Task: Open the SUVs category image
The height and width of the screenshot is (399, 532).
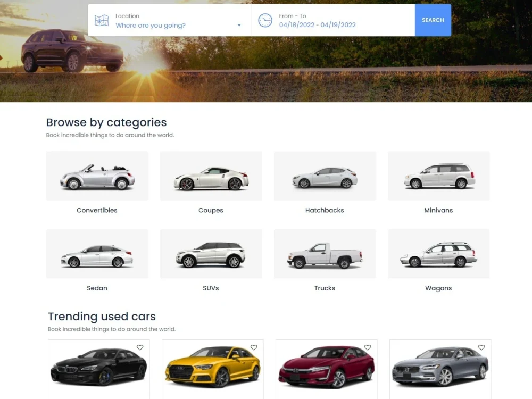Action: (x=211, y=254)
